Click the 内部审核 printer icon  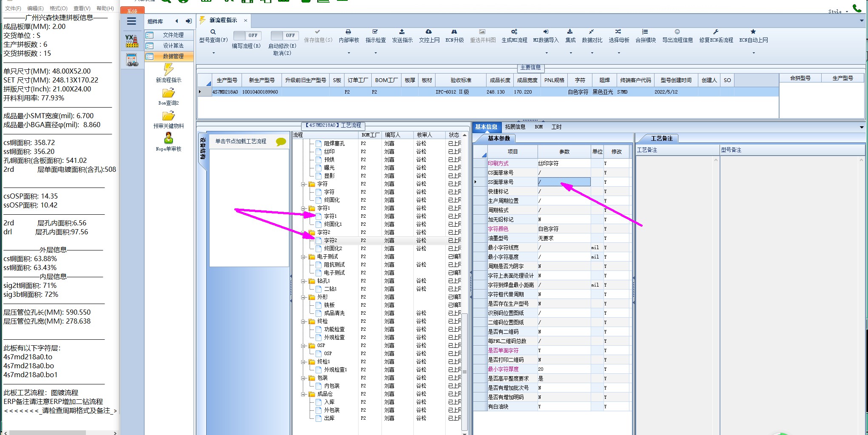(348, 32)
